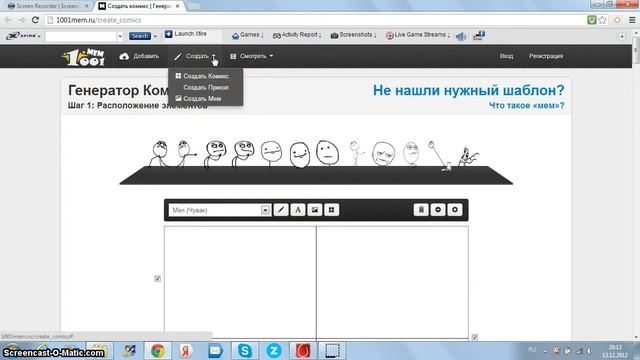640x360 pixels.
Task: Open dropdown arrow next to Search button
Action: pyautogui.click(x=155, y=36)
